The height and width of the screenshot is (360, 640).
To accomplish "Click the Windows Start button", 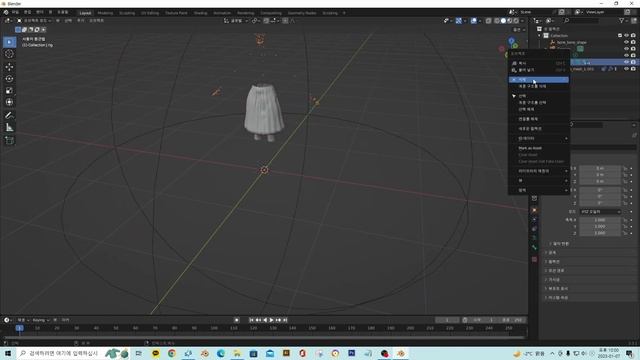I will (7, 353).
